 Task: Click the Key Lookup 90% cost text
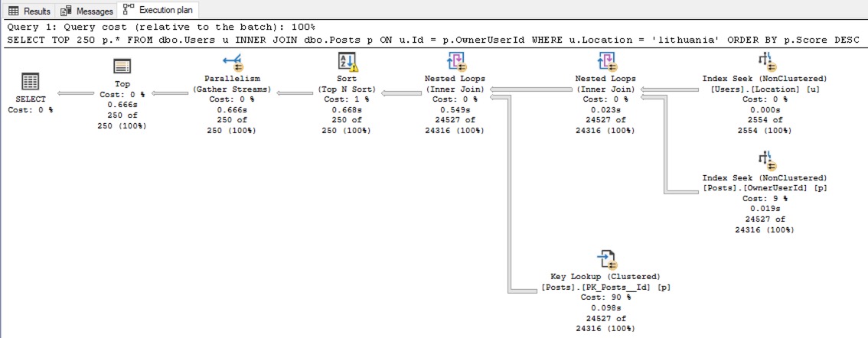[x=605, y=297]
